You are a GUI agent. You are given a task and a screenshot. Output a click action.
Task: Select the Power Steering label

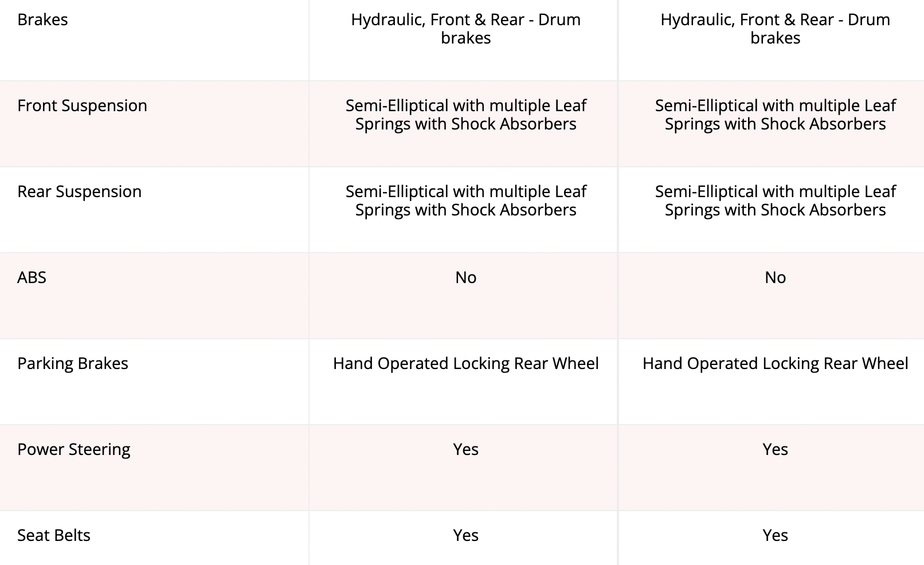tap(73, 450)
